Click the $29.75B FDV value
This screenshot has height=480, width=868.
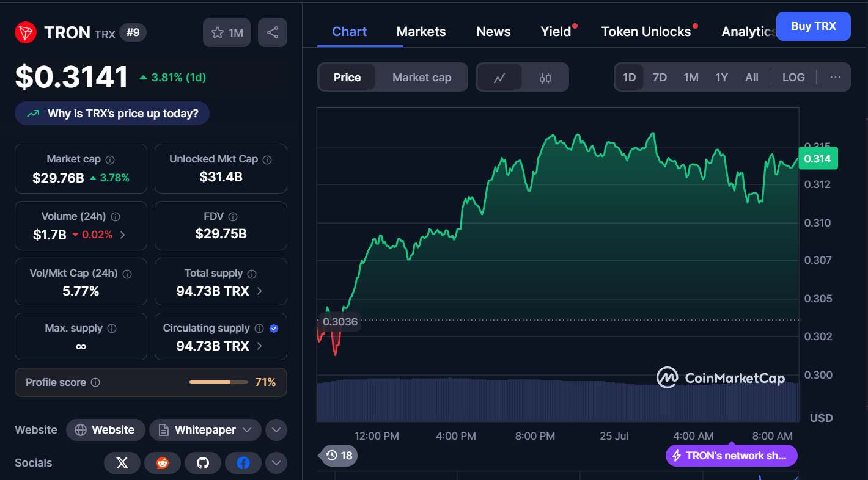coord(221,234)
